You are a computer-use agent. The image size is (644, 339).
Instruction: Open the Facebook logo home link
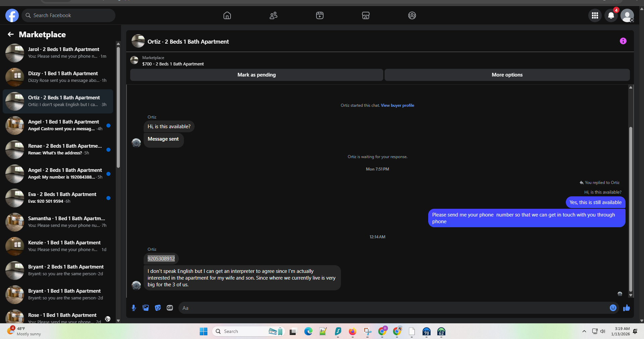point(12,15)
